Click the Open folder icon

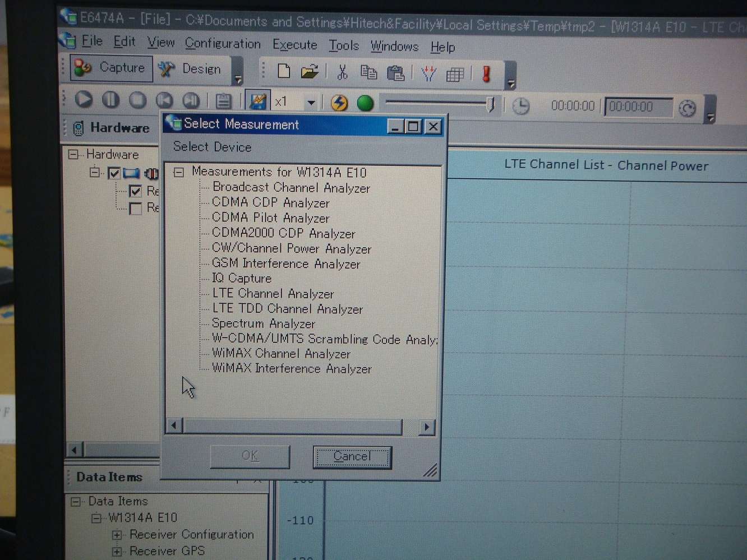tap(309, 72)
